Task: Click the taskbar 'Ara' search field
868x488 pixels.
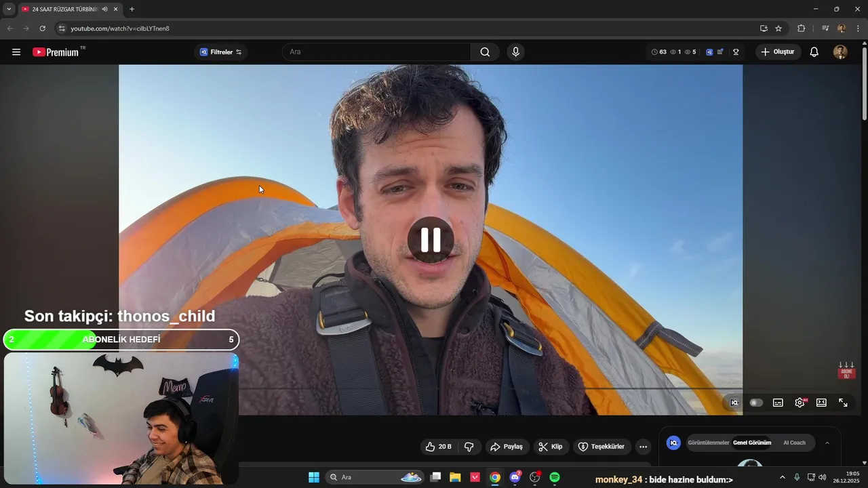Action: coord(375,477)
